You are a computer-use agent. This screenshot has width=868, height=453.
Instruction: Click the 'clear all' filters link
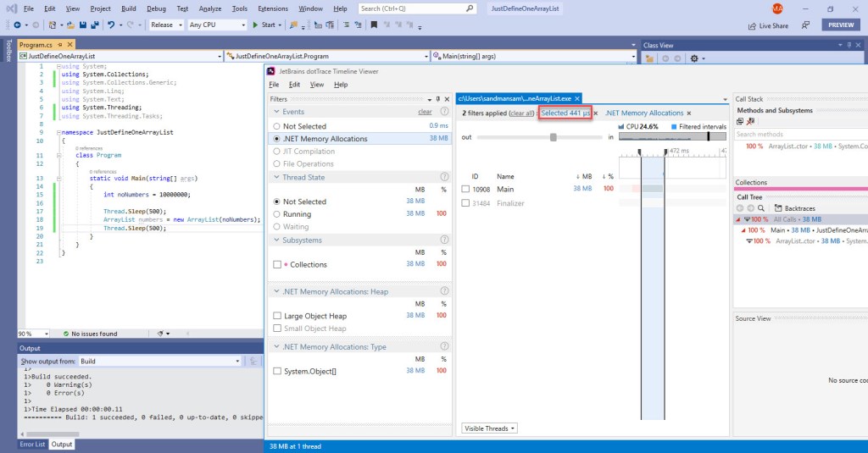[x=521, y=113]
